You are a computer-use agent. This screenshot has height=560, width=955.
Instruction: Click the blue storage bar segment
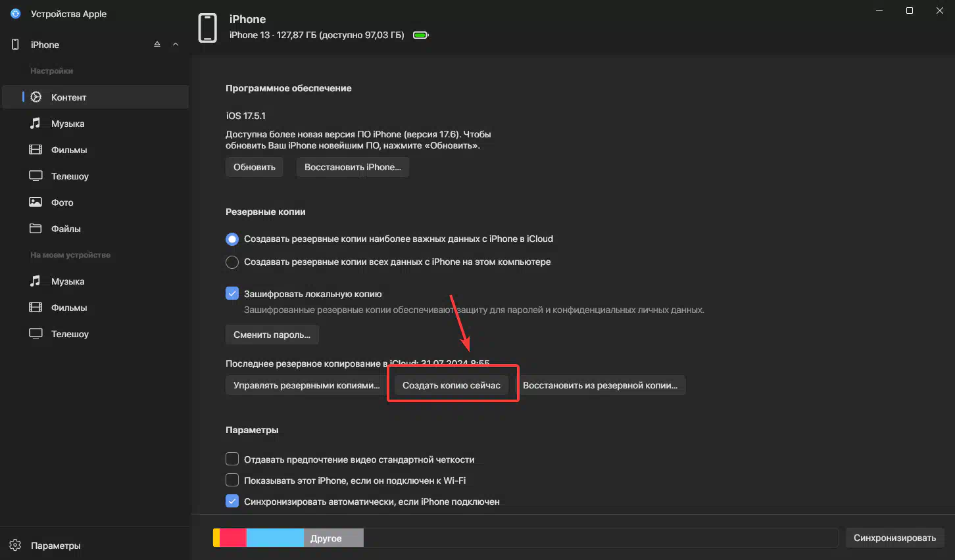point(275,538)
